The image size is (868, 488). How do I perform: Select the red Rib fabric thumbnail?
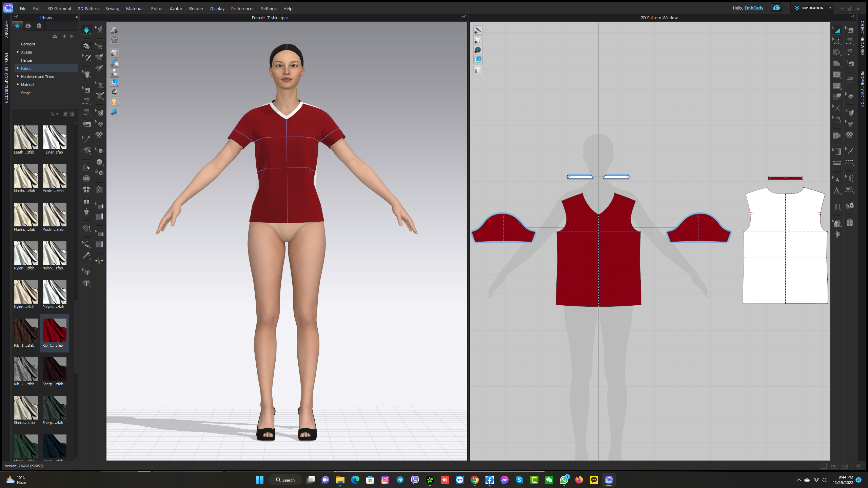pos(54,330)
